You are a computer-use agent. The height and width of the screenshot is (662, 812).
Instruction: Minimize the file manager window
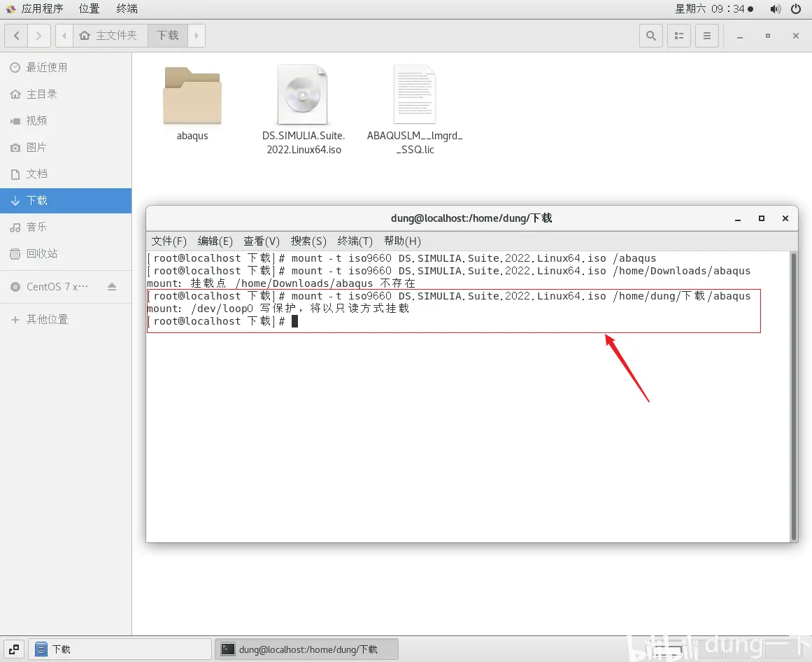point(740,36)
